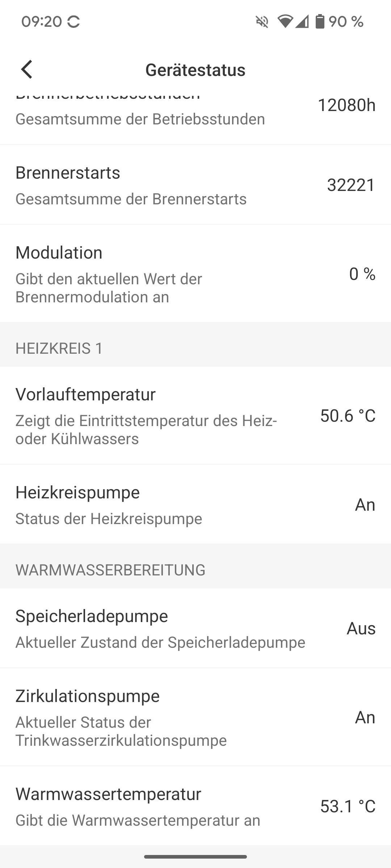Tap the muted sound status icon
391x868 pixels.
262,22
